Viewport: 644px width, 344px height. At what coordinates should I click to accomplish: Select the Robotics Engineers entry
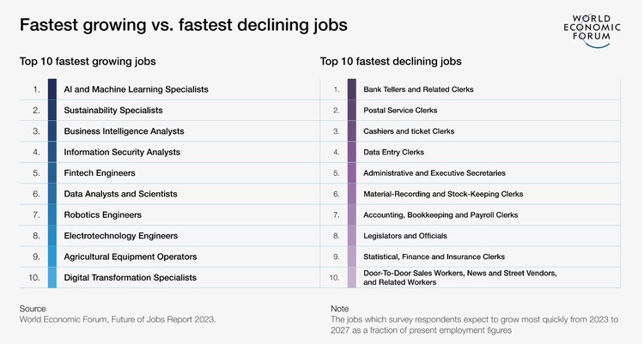[102, 214]
